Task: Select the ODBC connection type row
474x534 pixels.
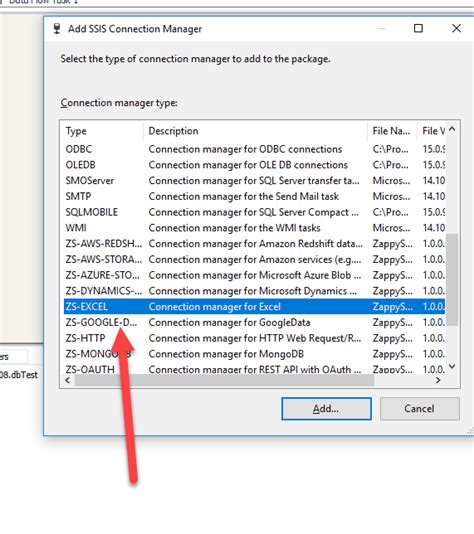Action: [x=254, y=149]
